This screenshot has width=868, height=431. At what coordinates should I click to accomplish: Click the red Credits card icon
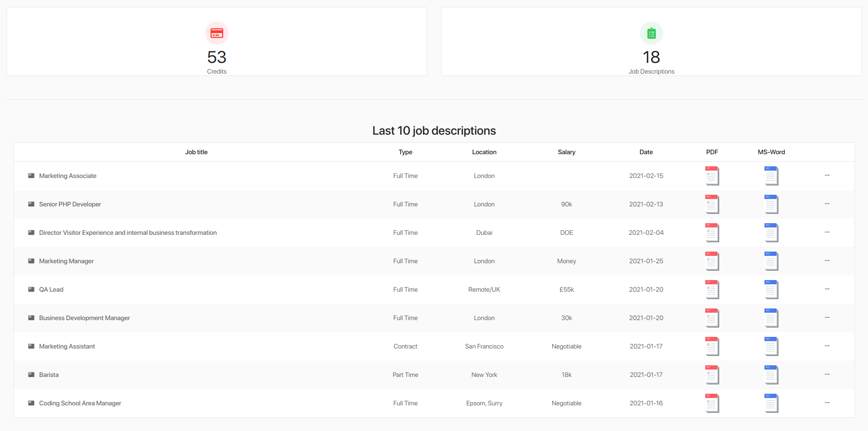click(x=217, y=33)
